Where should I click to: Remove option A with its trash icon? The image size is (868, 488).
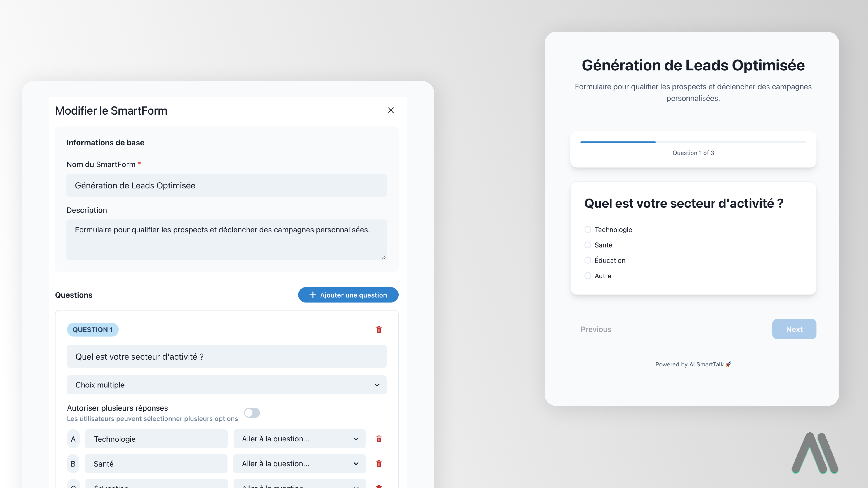[378, 439]
